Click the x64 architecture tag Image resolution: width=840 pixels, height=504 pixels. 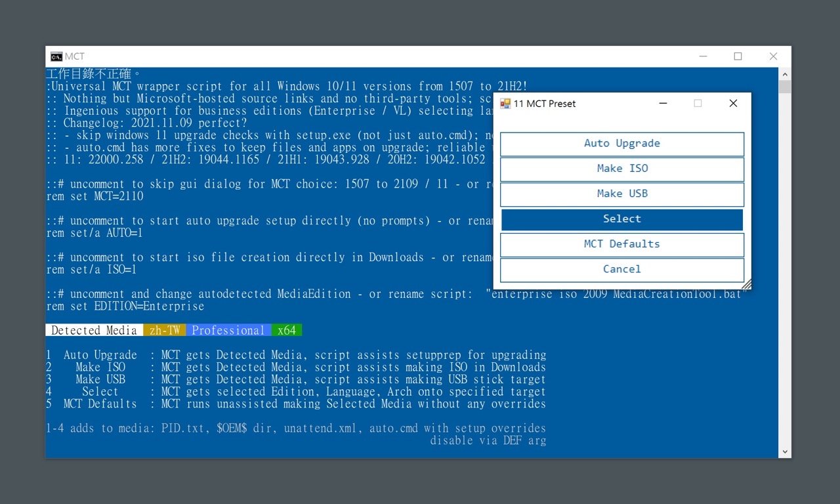(287, 330)
